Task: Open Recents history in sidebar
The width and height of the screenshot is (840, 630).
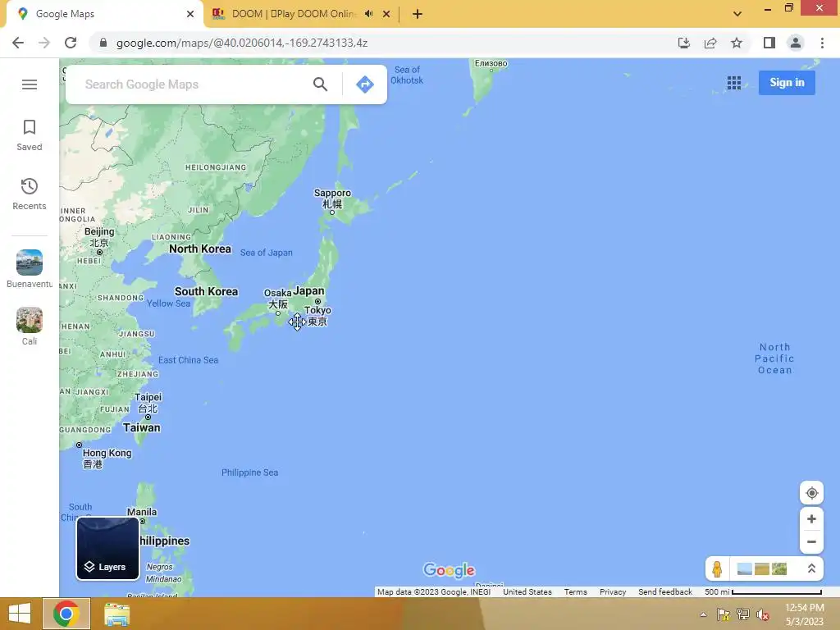Action: (30, 194)
